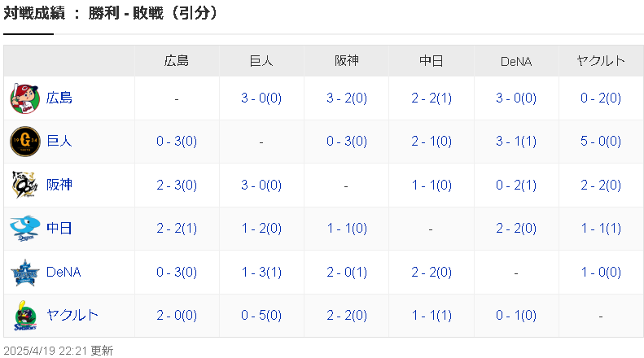Open 広島 vs ヤクルト record 0 - 2(0)
Image resolution: width=644 pixels, height=358 pixels.
coord(601,98)
